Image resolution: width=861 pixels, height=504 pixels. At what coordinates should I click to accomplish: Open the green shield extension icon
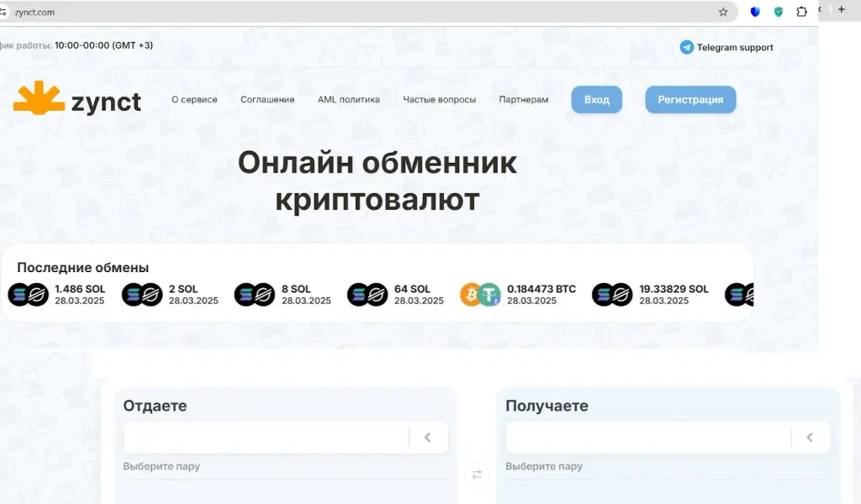(778, 12)
